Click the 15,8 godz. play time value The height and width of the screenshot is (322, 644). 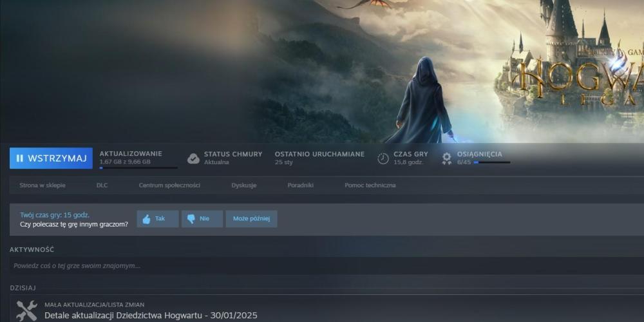(408, 162)
